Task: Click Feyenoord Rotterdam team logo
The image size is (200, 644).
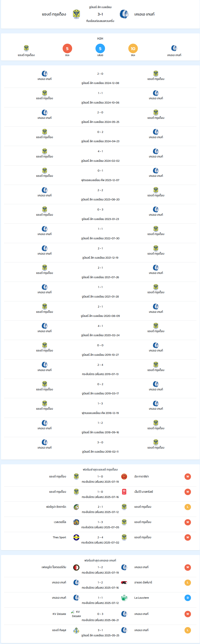Action: [x=76, y=567]
